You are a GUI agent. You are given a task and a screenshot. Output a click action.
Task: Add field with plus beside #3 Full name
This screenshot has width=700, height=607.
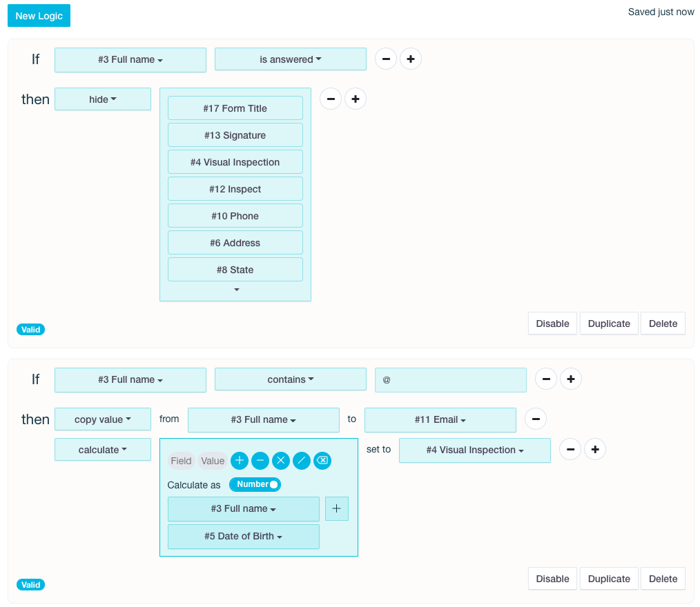336,508
